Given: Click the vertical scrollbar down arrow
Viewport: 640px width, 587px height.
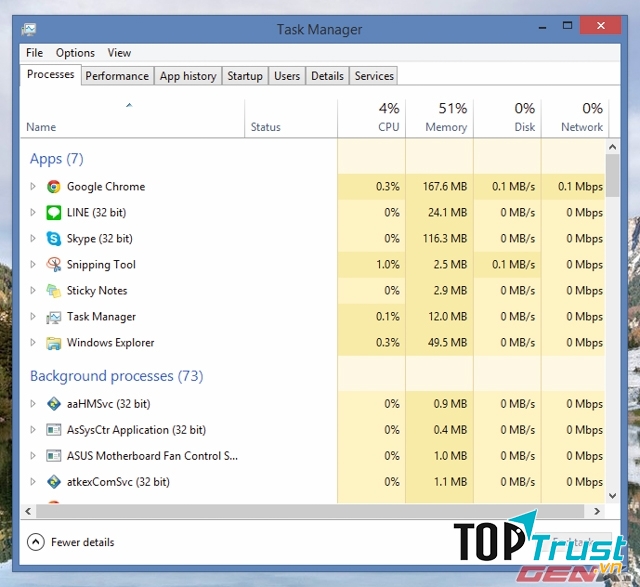Looking at the screenshot, I should point(612,493).
